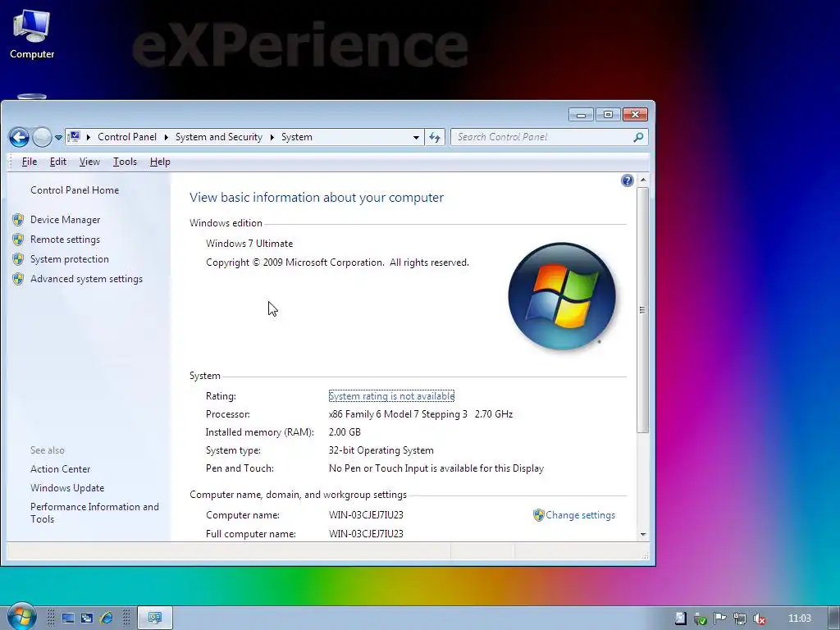
Task: Close the System window
Action: click(636, 115)
